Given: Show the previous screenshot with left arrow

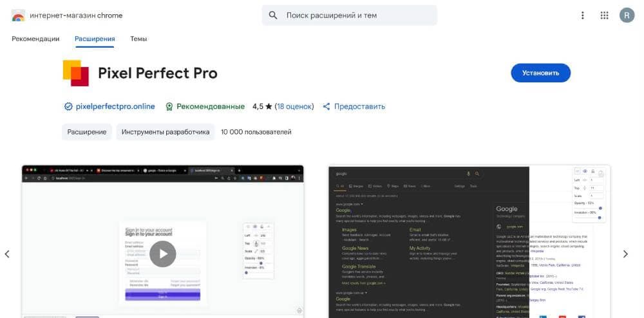Looking at the screenshot, I should 7,254.
